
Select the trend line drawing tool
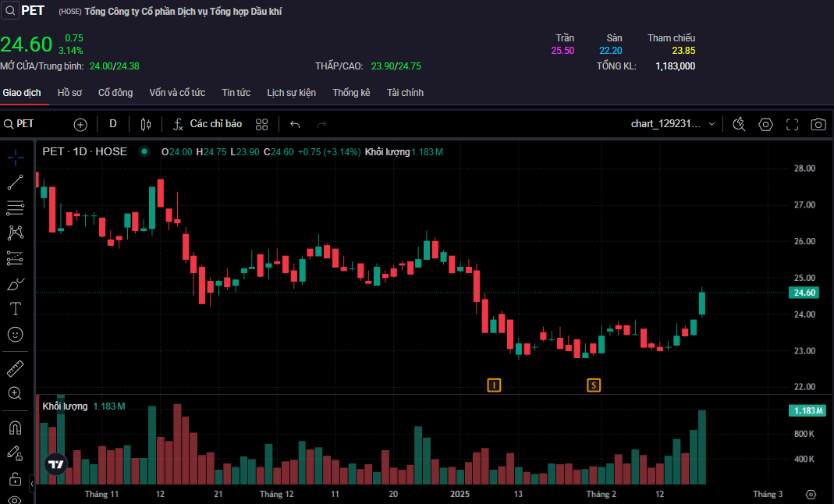(15, 183)
